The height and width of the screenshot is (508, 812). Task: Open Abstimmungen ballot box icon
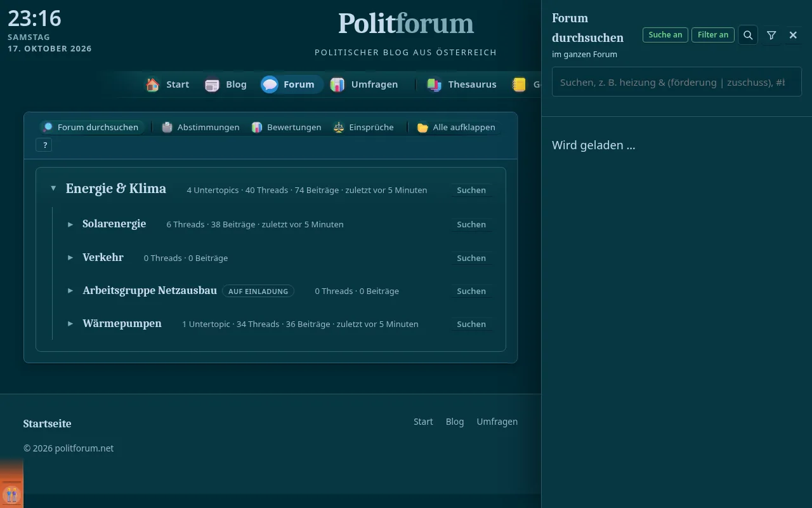click(167, 128)
